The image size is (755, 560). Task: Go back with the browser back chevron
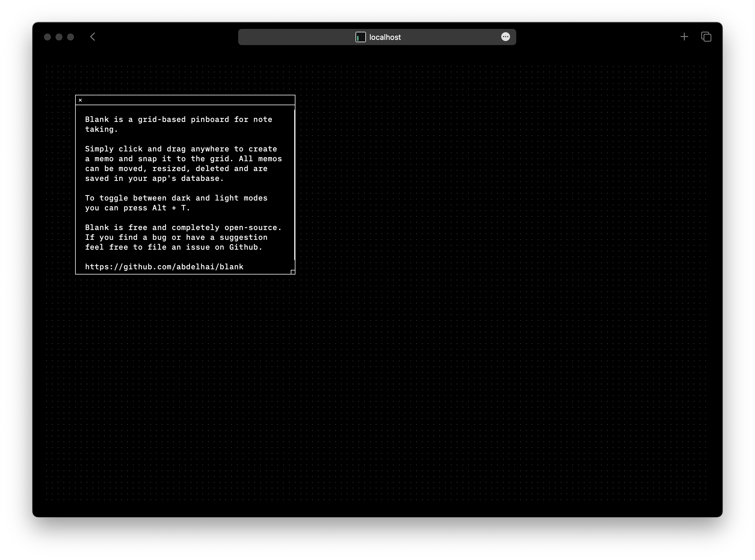92,37
